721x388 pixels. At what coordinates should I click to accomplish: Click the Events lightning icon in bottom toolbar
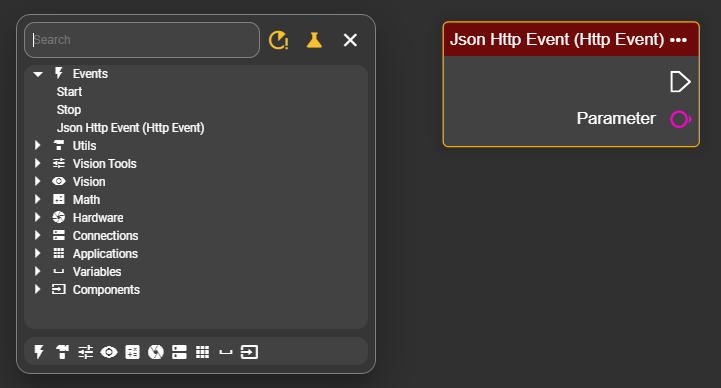39,352
